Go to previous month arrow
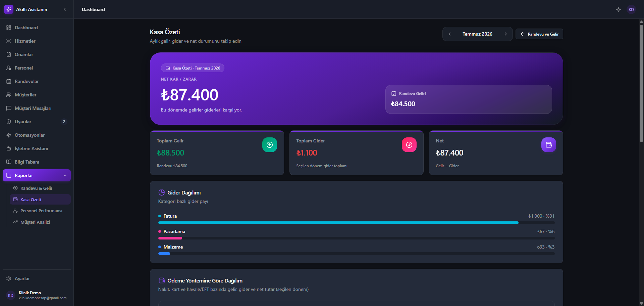The image size is (644, 306). pyautogui.click(x=449, y=34)
